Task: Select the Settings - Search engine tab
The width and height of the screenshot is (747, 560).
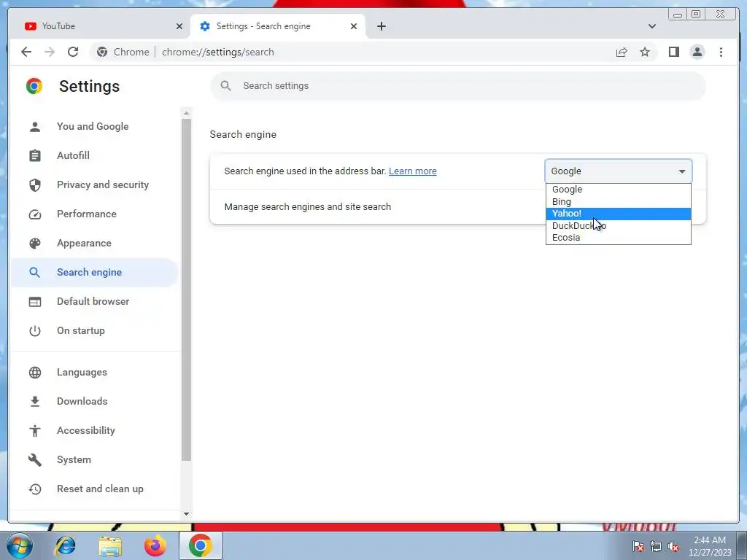Action: click(x=278, y=26)
